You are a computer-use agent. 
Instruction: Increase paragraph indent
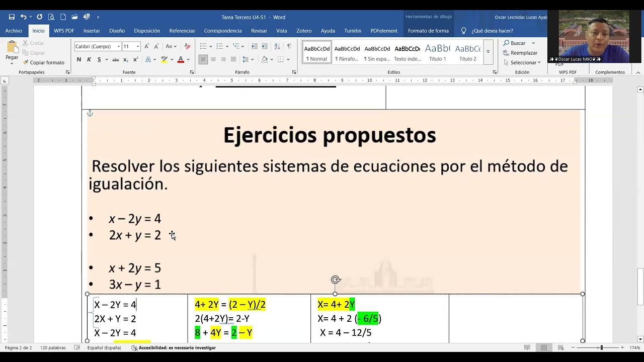coord(264,46)
